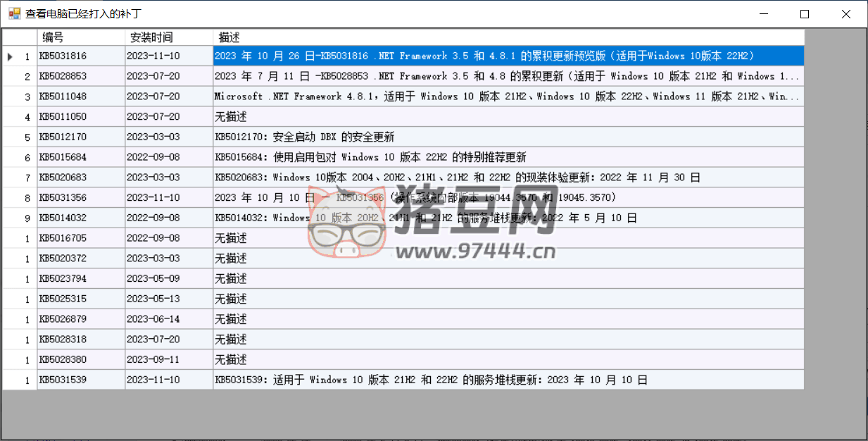Screen dimensions: 868x441
Task: Click the 无描述 cell in the KB5011050 row
Action: [x=508, y=117]
